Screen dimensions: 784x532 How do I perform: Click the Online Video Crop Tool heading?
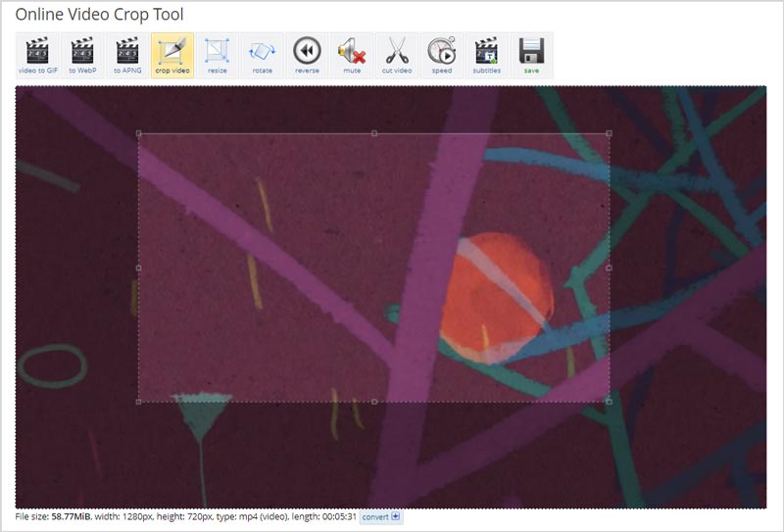100,15
